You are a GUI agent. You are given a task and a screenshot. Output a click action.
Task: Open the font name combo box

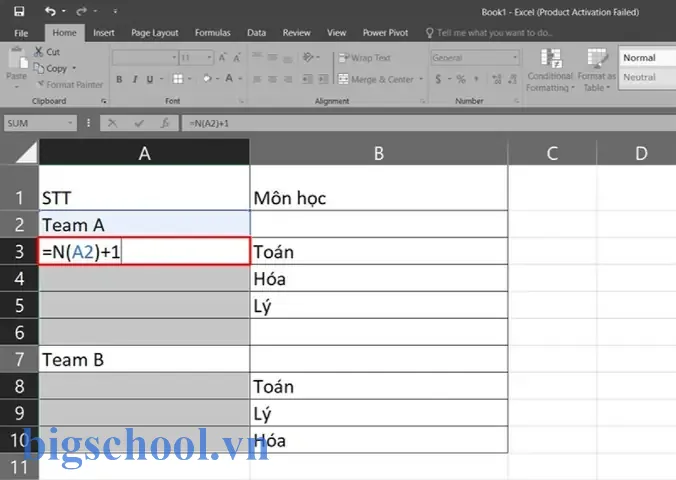pyautogui.click(x=145, y=57)
